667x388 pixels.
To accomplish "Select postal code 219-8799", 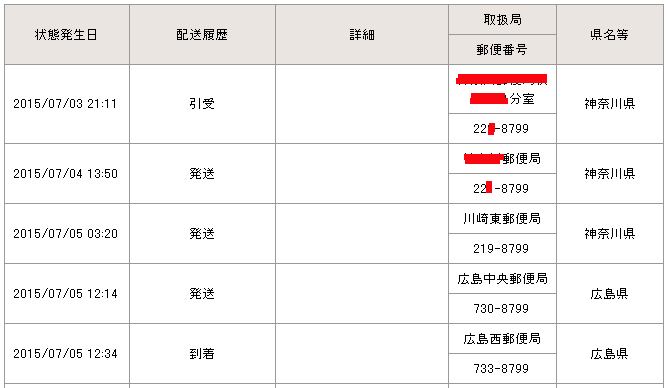I will (x=501, y=248).
